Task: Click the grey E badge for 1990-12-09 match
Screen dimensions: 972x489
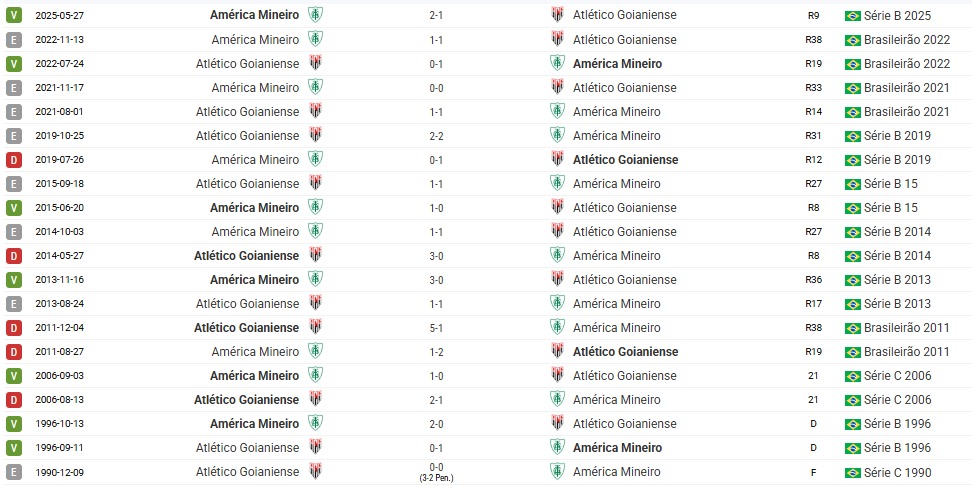Action: tap(14, 472)
